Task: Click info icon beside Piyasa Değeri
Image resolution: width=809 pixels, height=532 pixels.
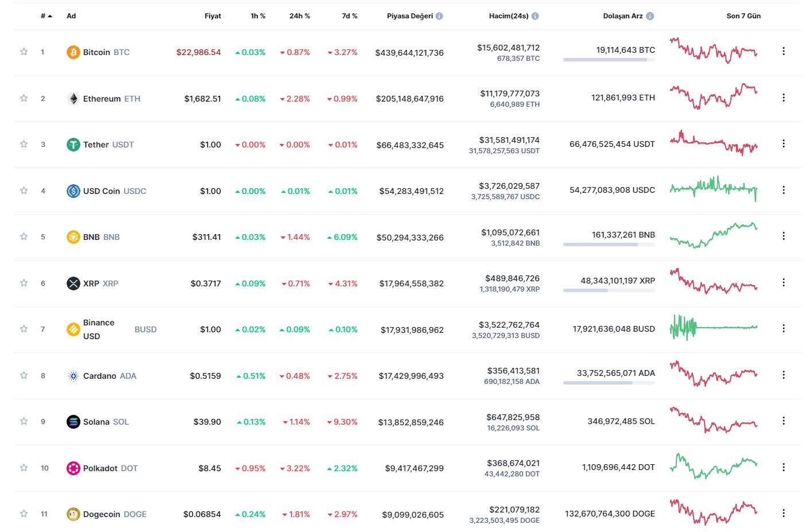Action: click(x=439, y=16)
